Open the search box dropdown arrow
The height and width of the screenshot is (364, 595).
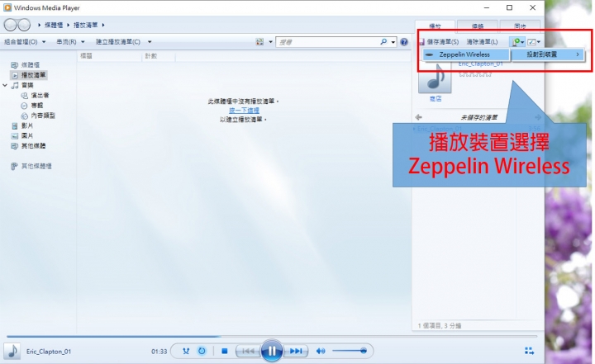pos(393,42)
